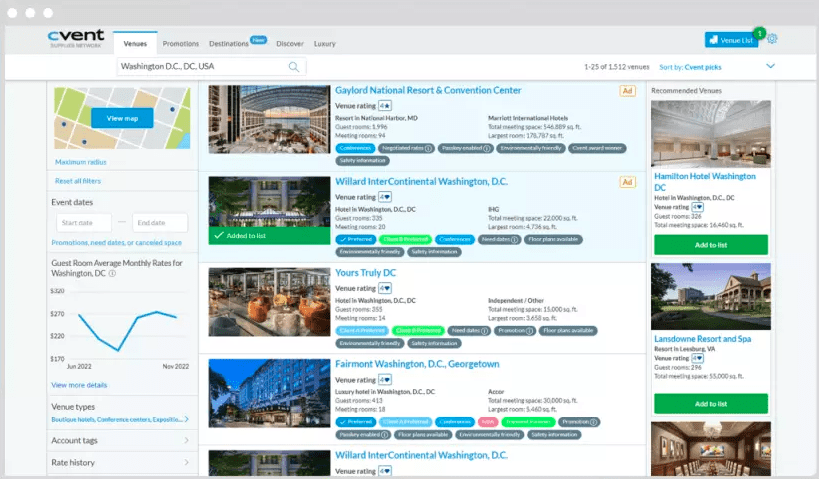Open Sort by: Cvent picks selector
Screen dimensions: 819x479
691,67
